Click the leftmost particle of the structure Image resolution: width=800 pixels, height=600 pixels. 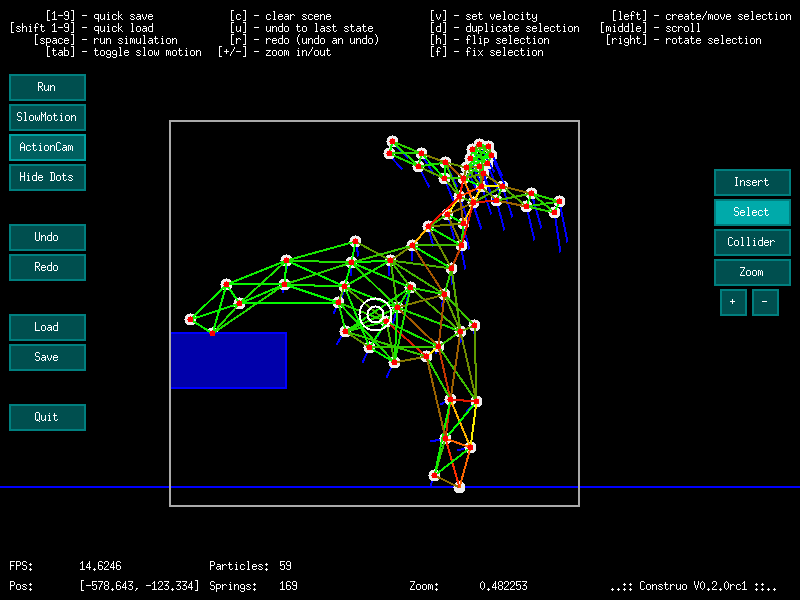pyautogui.click(x=190, y=319)
